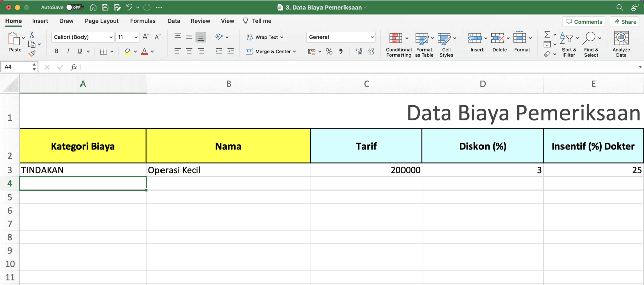Select the cell containing Operasi Kecil
This screenshot has width=644, height=285.
(228, 170)
